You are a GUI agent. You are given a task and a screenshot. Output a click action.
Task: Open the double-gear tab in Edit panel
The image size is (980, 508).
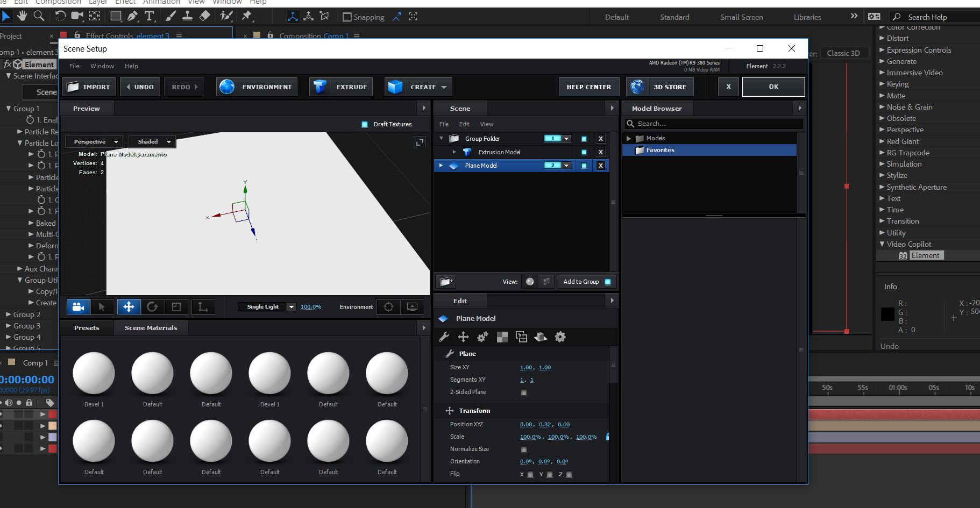[x=482, y=337]
